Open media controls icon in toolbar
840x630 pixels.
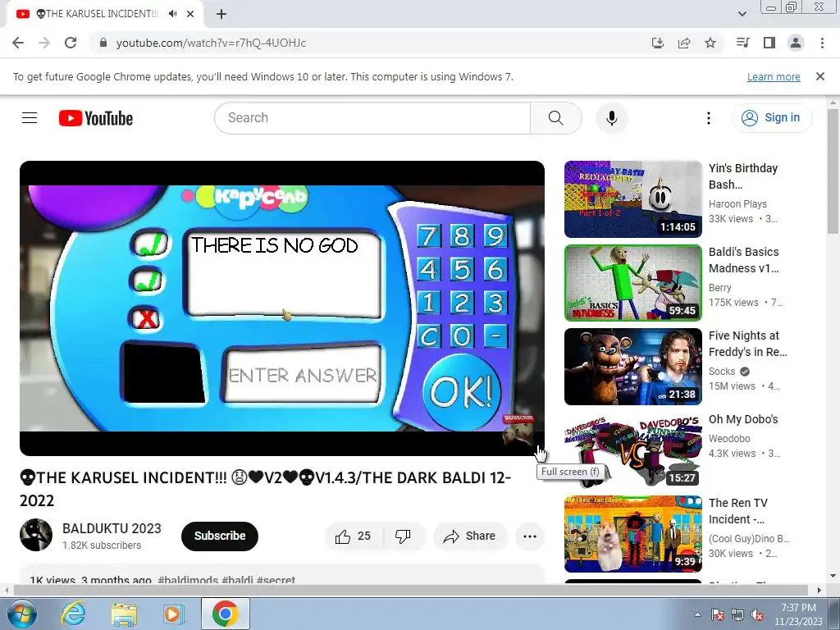pos(742,43)
